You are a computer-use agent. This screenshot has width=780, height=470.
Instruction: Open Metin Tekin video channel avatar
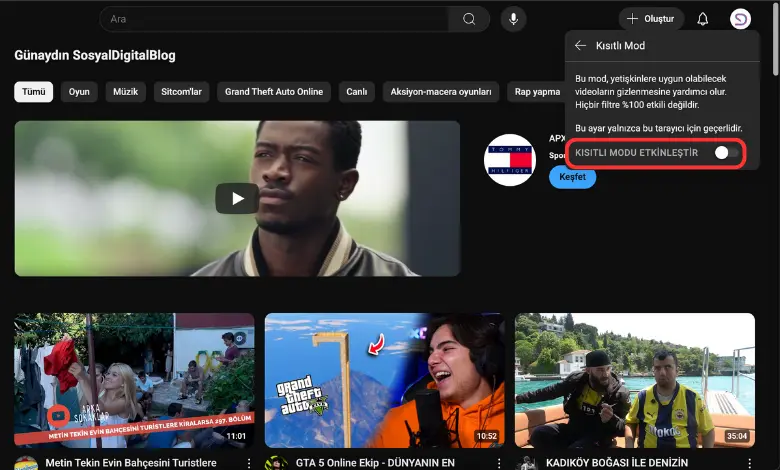[26, 464]
